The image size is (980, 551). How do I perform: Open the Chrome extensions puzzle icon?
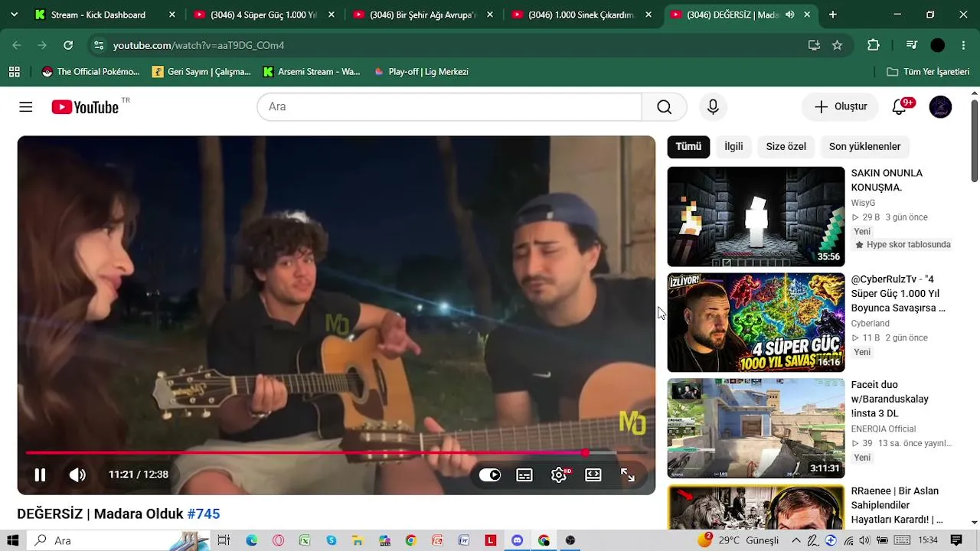(x=874, y=45)
